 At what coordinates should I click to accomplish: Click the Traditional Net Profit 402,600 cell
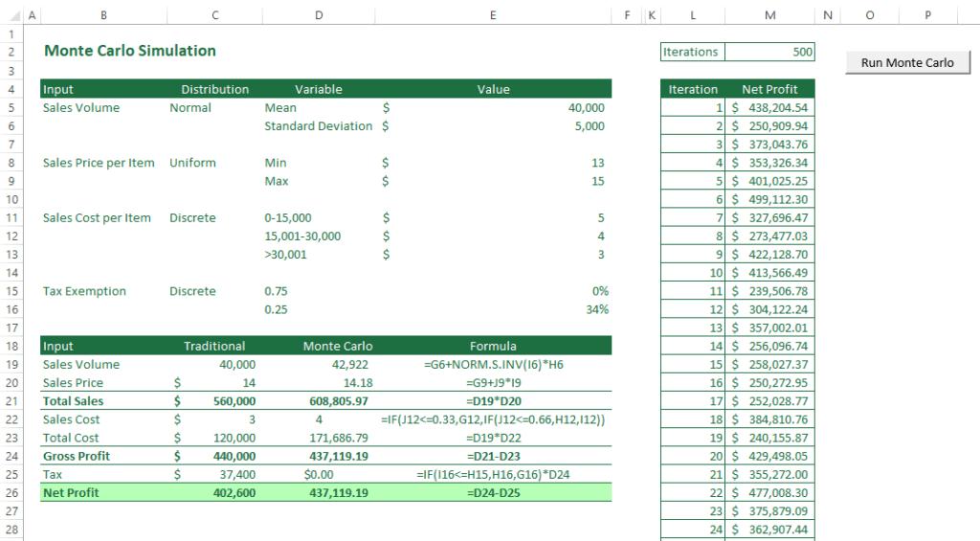[x=215, y=493]
